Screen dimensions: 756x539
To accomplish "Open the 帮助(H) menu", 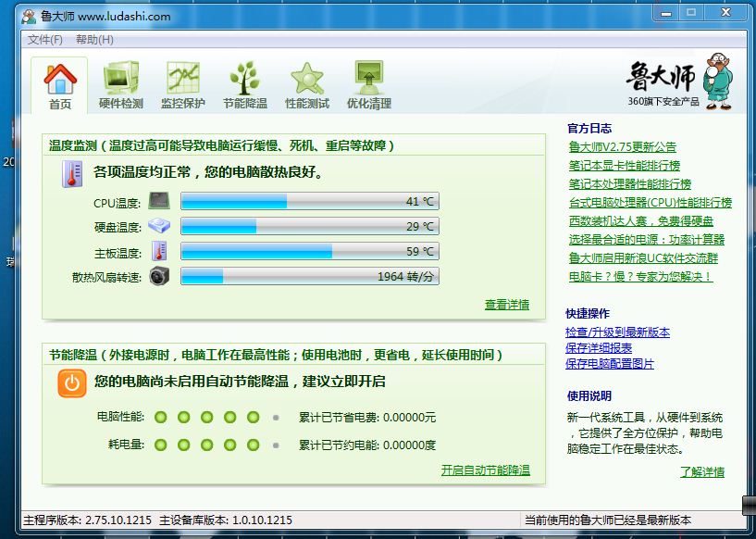I will pyautogui.click(x=94, y=40).
